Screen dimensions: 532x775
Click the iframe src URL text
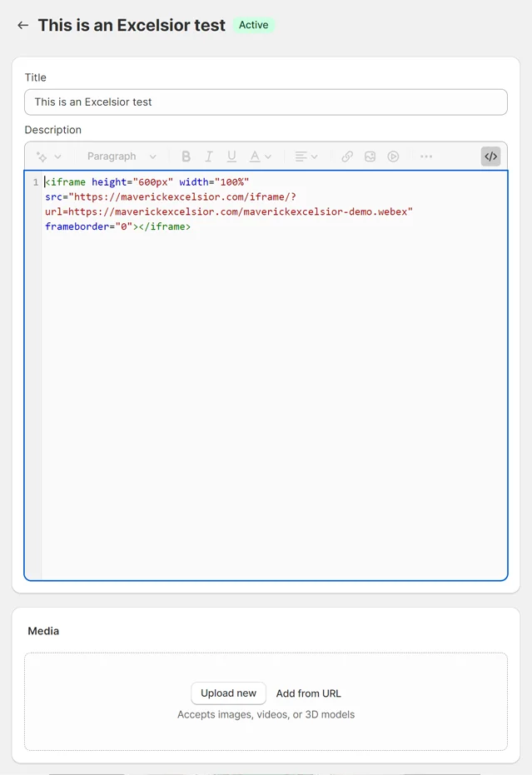229,204
